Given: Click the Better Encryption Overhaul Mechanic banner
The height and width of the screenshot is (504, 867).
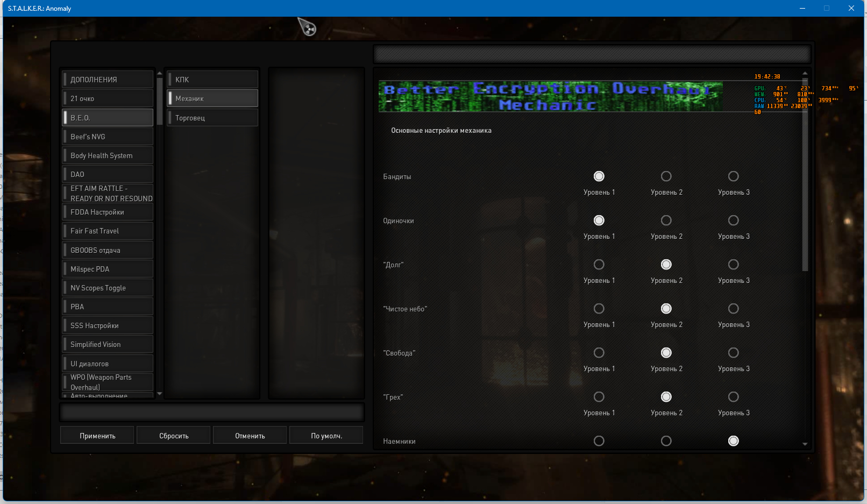Looking at the screenshot, I should pos(550,96).
